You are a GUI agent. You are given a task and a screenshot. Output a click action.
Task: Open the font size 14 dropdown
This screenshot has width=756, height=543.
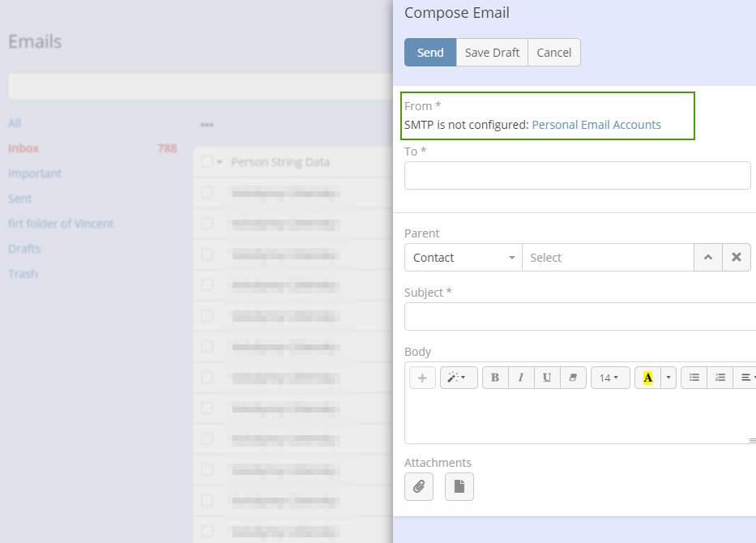click(610, 378)
